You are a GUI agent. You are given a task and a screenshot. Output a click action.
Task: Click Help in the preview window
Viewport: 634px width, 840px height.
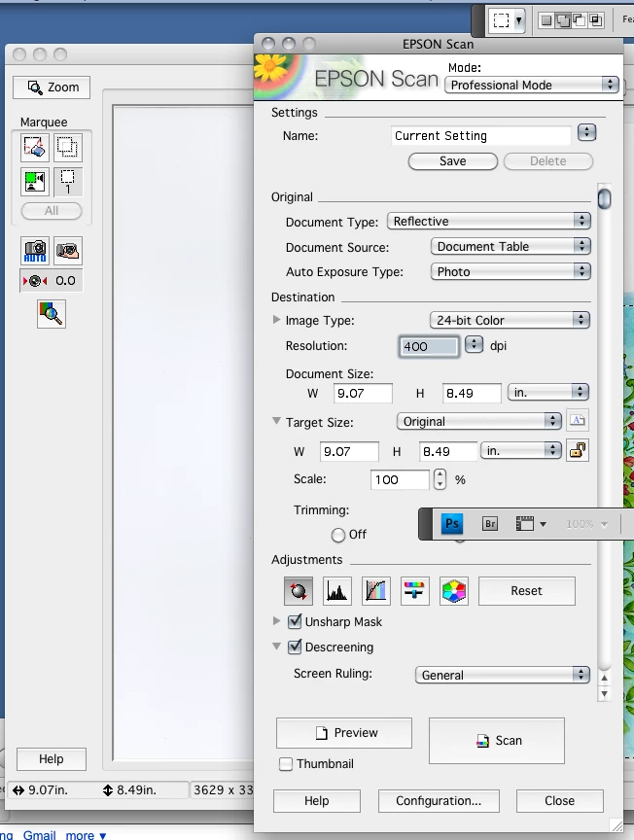[x=52, y=758]
